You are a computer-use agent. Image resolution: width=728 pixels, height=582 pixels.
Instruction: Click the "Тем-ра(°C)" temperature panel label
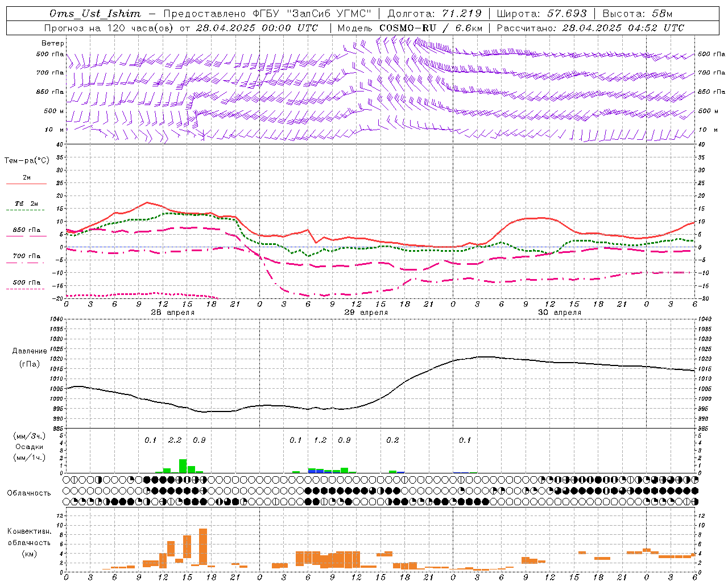click(27, 161)
